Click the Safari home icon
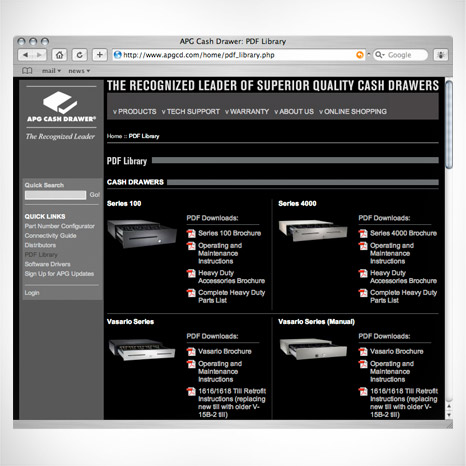466x466 pixels. click(x=59, y=55)
